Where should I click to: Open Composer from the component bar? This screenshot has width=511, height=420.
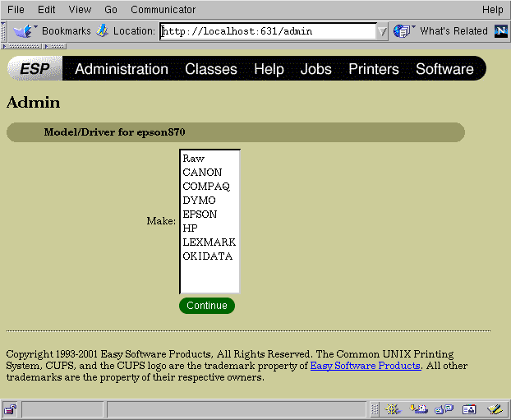(x=493, y=408)
